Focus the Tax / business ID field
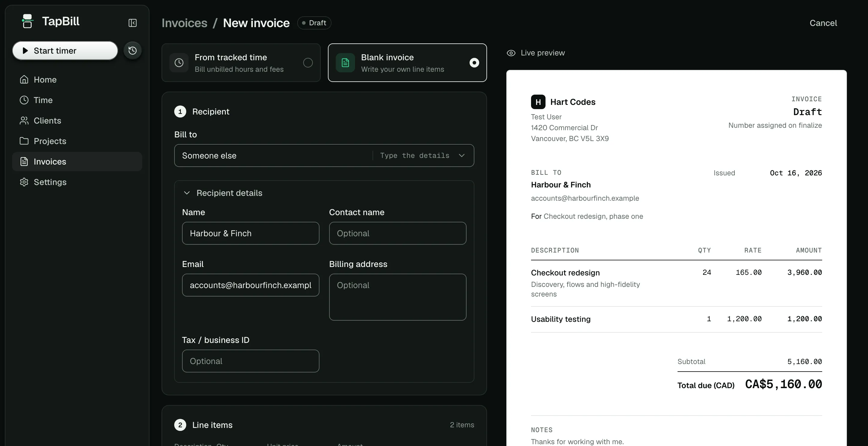868x446 pixels. click(250, 361)
